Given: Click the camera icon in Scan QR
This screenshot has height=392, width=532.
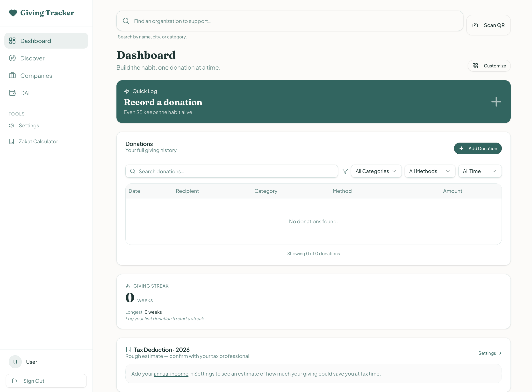Looking at the screenshot, I should click(x=475, y=25).
